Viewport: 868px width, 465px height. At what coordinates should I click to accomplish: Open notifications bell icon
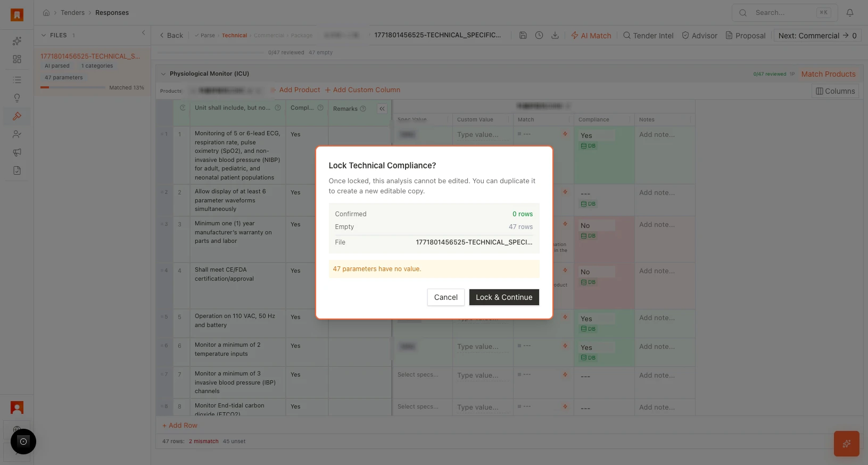pyautogui.click(x=850, y=13)
